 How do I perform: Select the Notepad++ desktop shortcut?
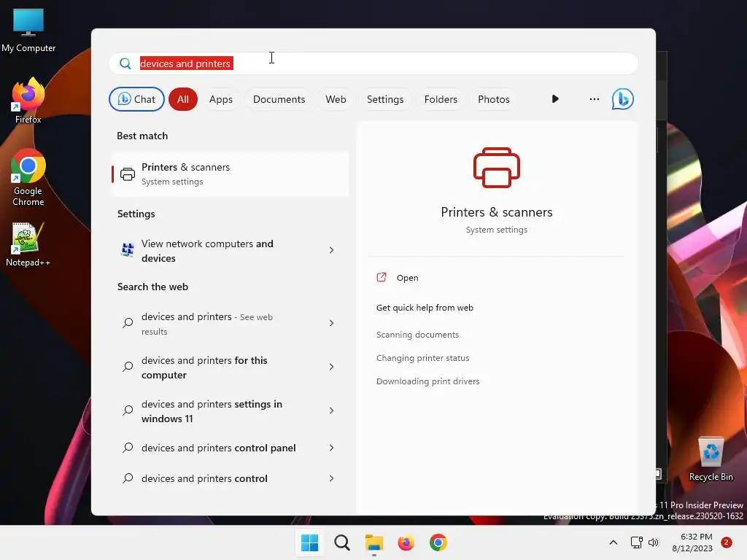(x=28, y=244)
